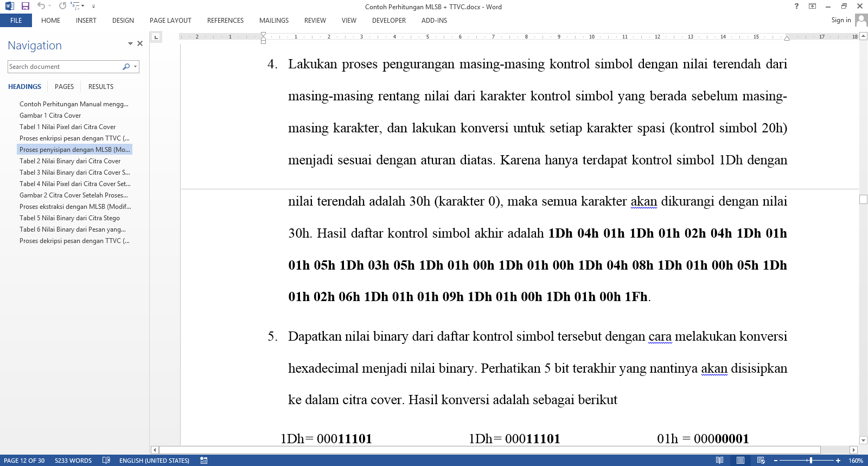
Task: Click the zoom slider handle
Action: click(810, 460)
